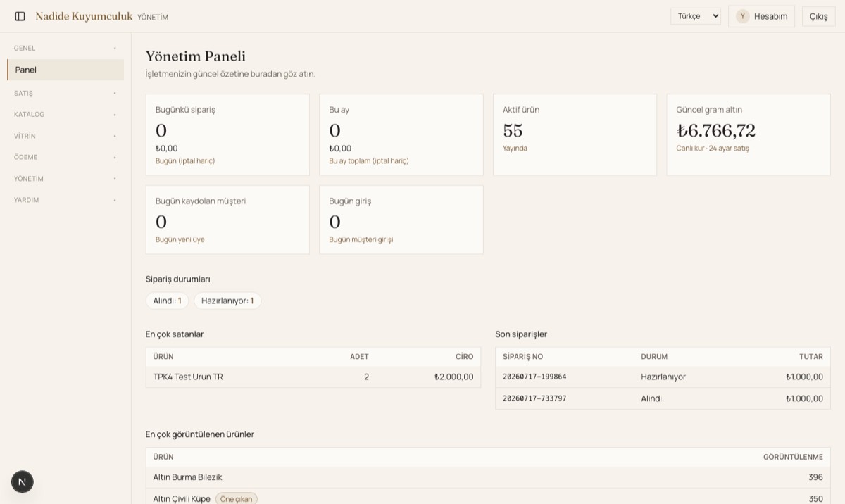Open the Güncel gram altın card
The image size is (845, 504).
[x=749, y=134]
